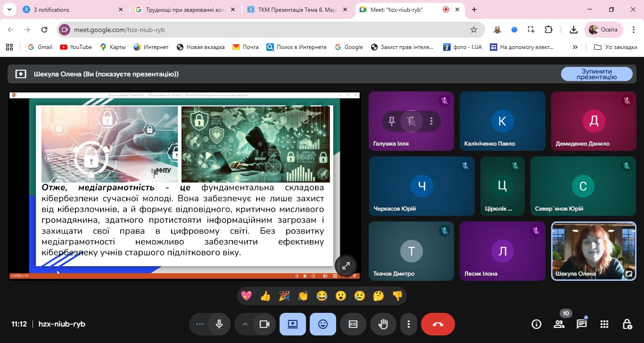The height and width of the screenshot is (343, 644).
Task: Send the party popper reaction
Action: 284,296
